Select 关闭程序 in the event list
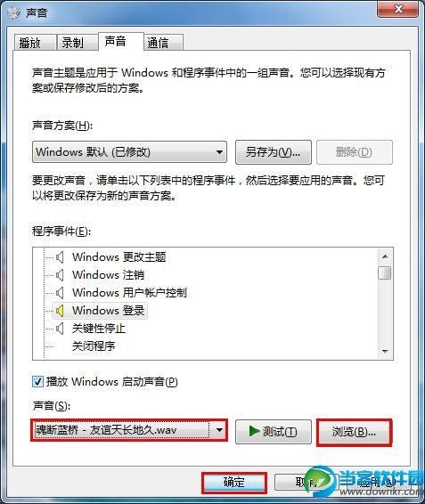425x504 pixels. pyautogui.click(x=94, y=346)
